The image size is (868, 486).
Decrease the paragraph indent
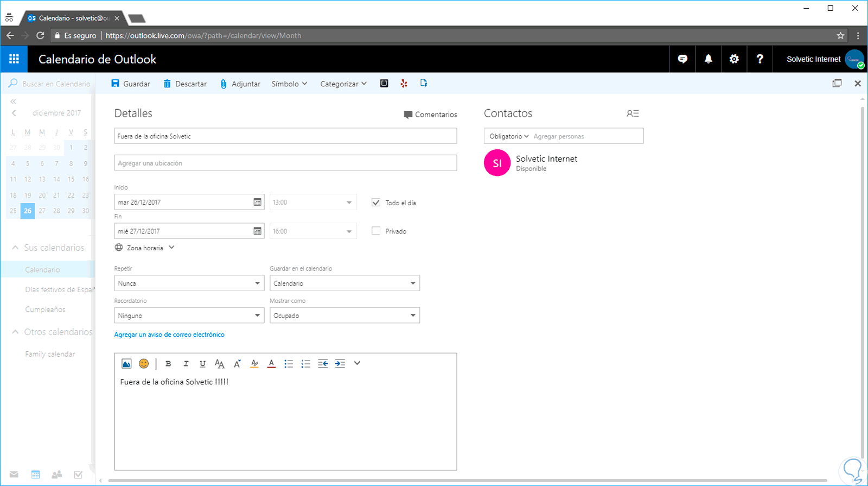tap(323, 364)
